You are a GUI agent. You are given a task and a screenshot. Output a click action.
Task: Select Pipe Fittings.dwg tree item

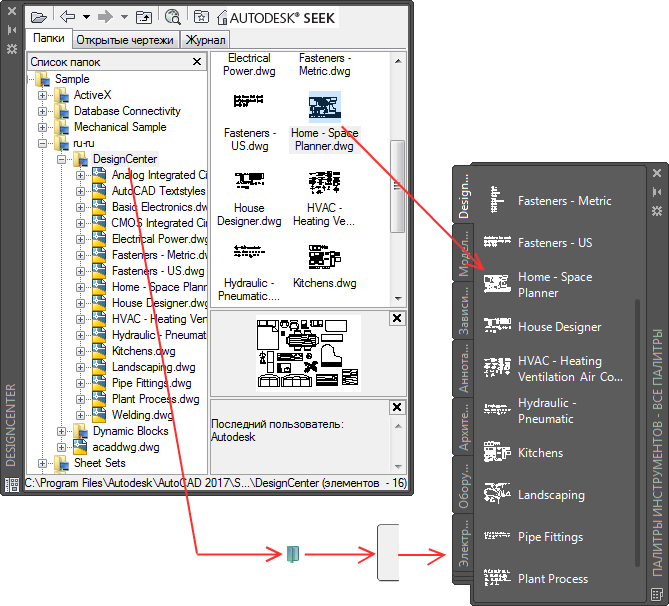[151, 383]
